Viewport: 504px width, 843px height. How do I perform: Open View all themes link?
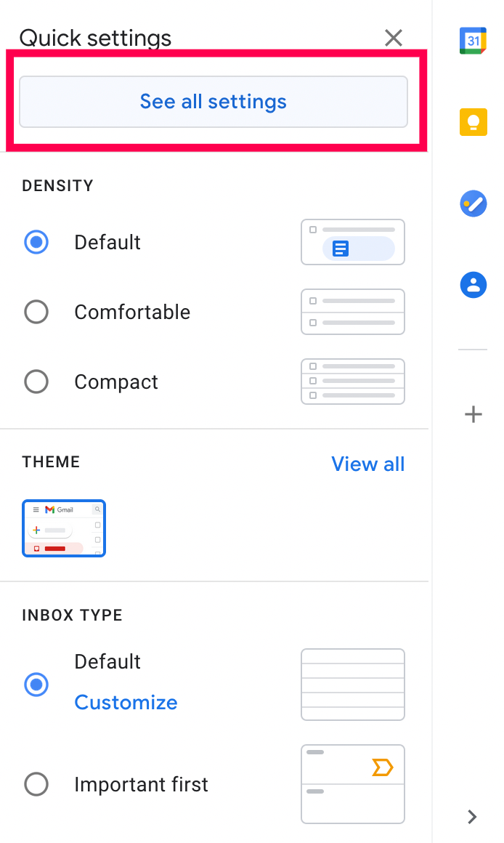[367, 464]
